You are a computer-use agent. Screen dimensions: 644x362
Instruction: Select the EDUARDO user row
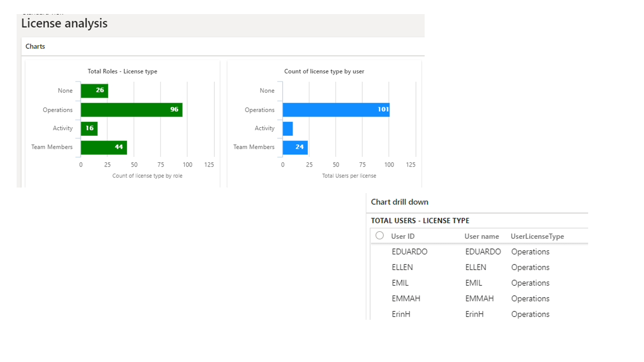(410, 252)
